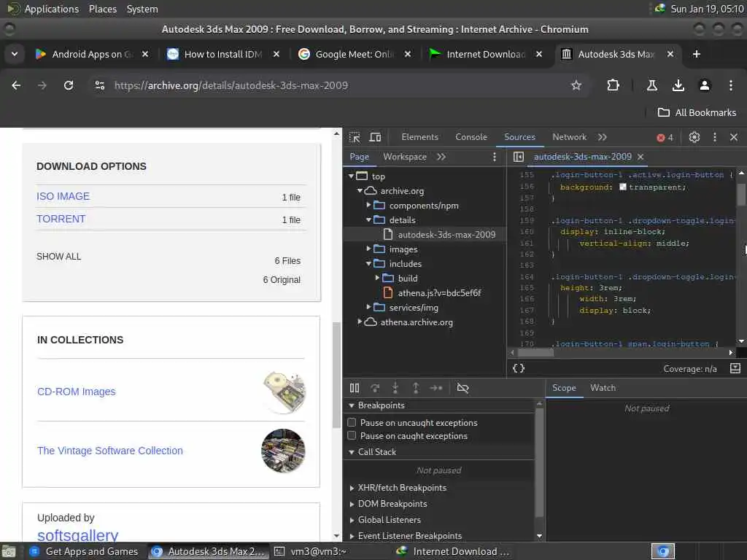Screen dimensions: 747x560
Task: Open a new browser tab
Action: click(696, 54)
